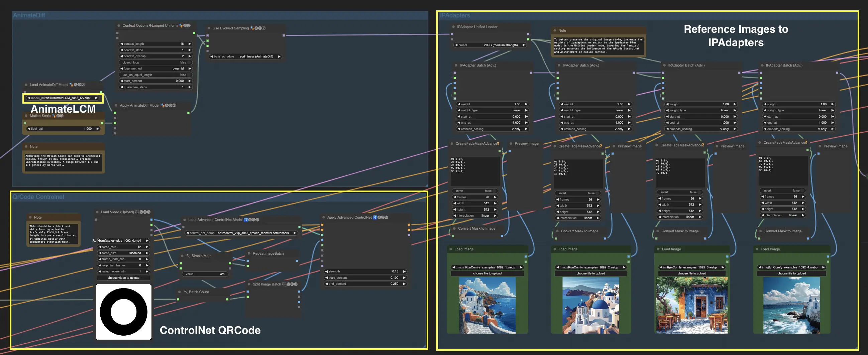The height and width of the screenshot is (355, 868).
Task: Click choose file to upload under 1092_3.webp
Action: click(x=692, y=273)
